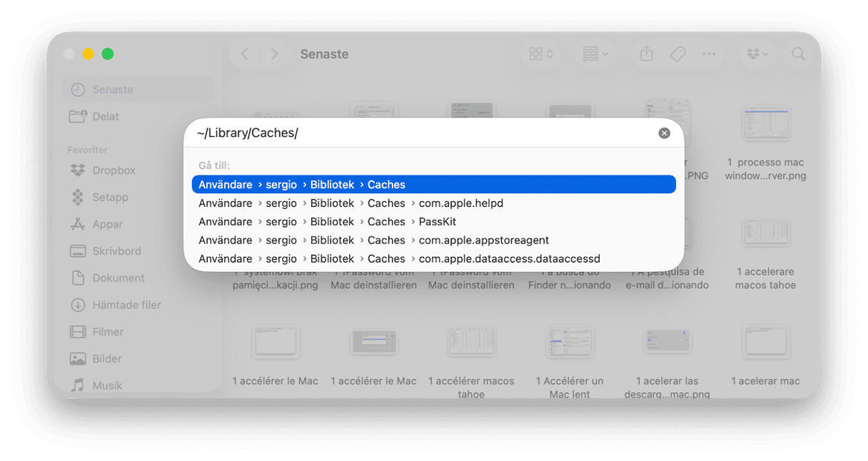Click the Skrivbord desktop icon in sidebar

point(78,251)
